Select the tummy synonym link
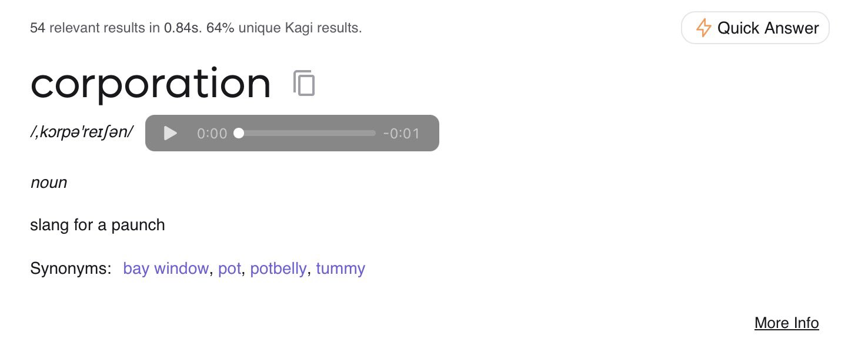 (x=340, y=269)
